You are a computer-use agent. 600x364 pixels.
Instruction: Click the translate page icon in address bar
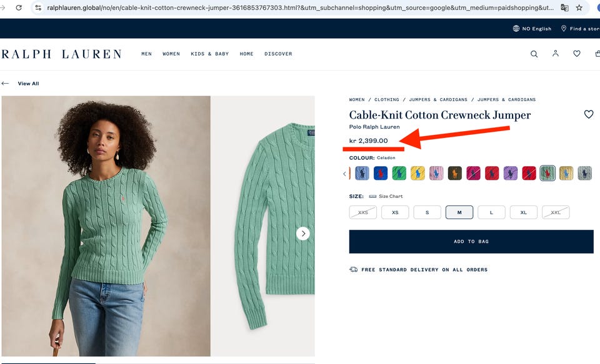coord(564,7)
